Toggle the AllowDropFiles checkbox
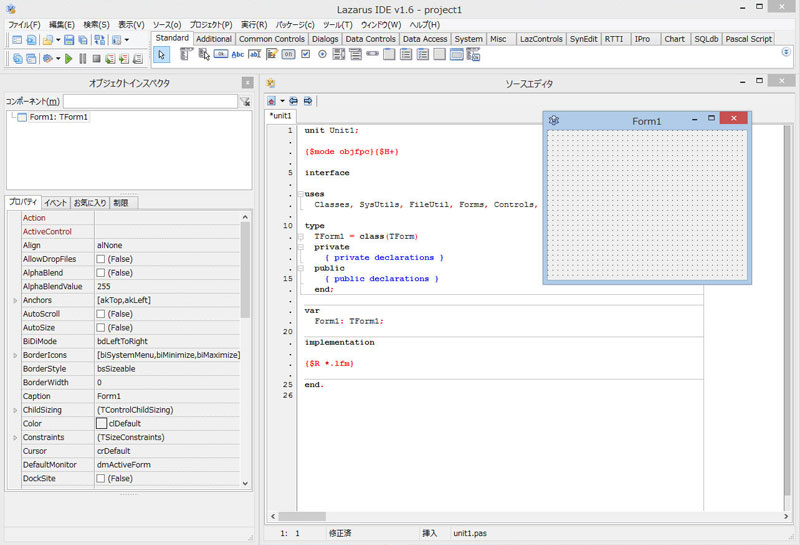 pyautogui.click(x=101, y=259)
